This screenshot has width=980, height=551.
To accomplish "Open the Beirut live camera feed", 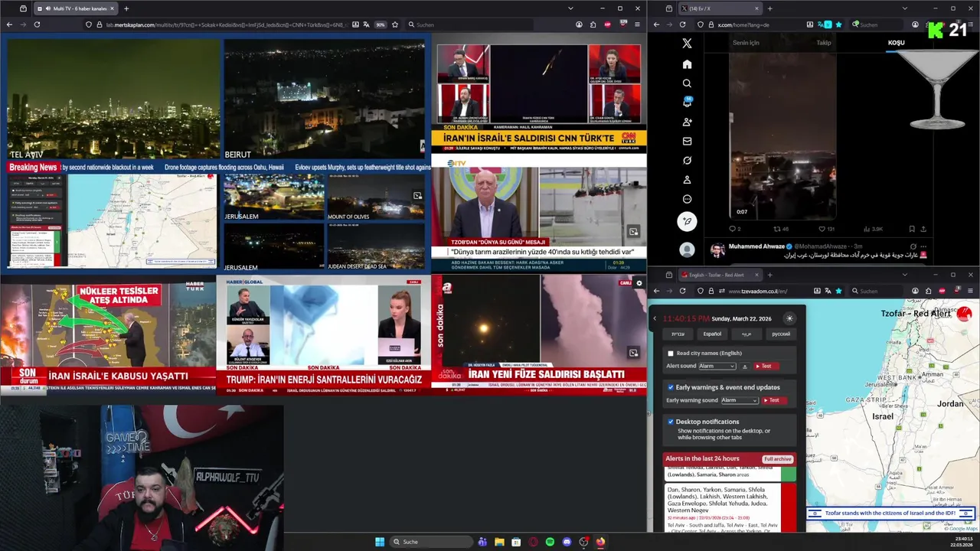I will pos(324,99).
